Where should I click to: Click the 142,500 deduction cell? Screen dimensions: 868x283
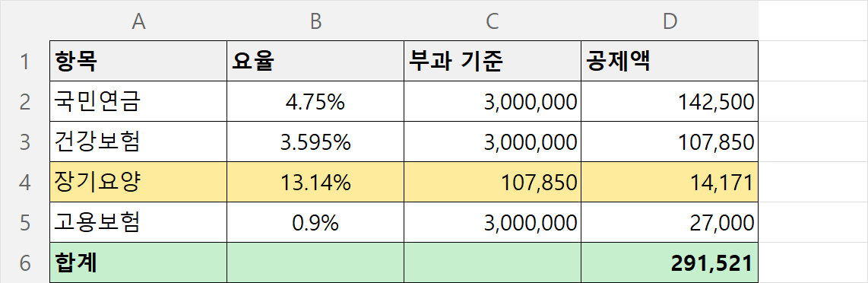pos(670,101)
